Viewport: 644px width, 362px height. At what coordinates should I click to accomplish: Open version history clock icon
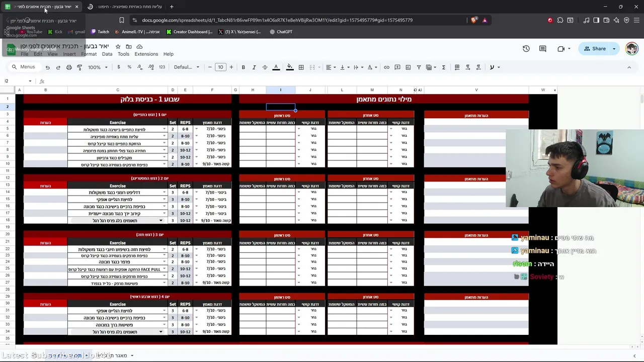pyautogui.click(x=526, y=49)
